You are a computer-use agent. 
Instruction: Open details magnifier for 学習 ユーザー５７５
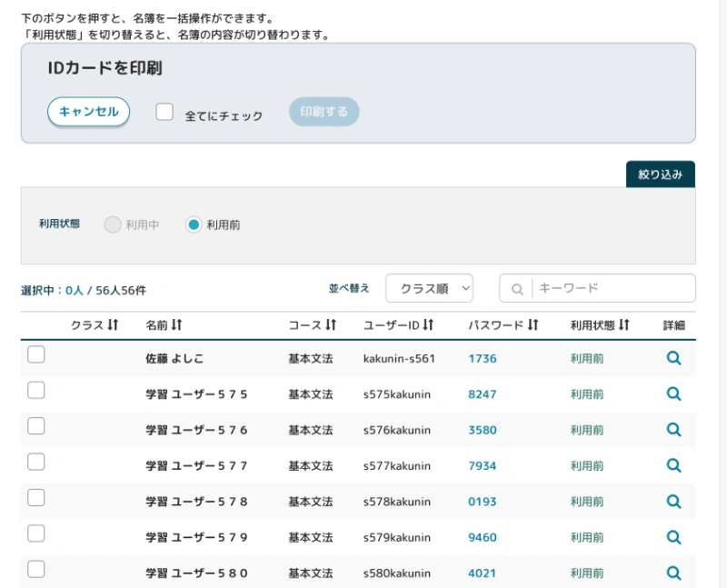click(x=673, y=394)
